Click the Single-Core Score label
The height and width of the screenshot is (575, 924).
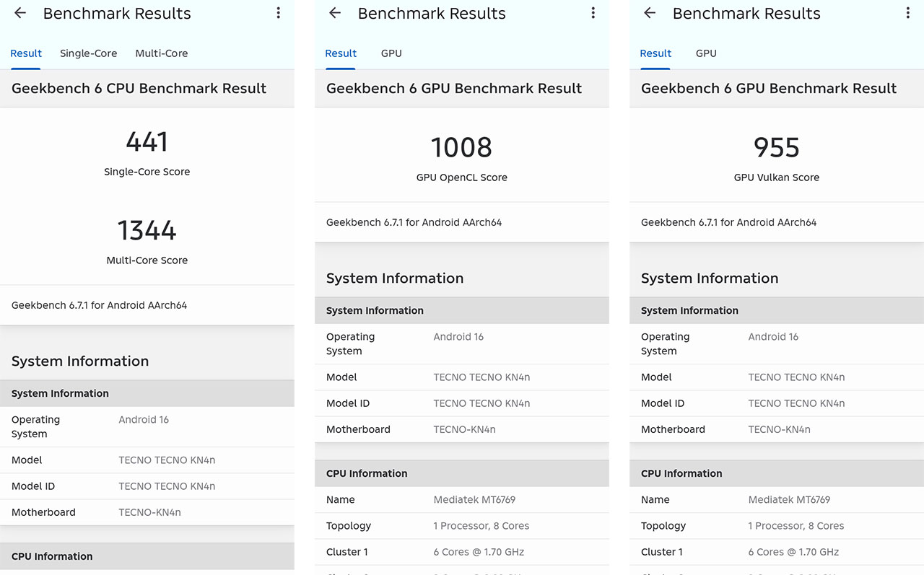pos(147,172)
